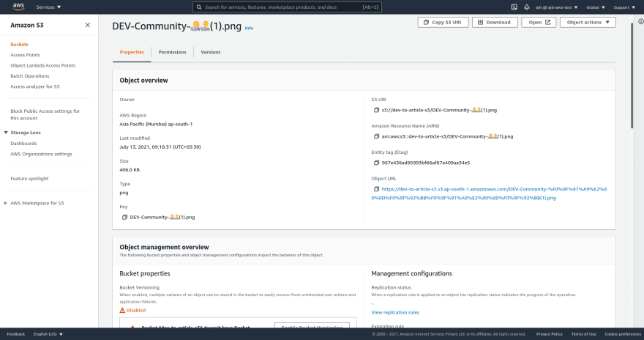Viewport: 644px width, 340px height.
Task: Copy the Object URL icon
Action: 376,189
